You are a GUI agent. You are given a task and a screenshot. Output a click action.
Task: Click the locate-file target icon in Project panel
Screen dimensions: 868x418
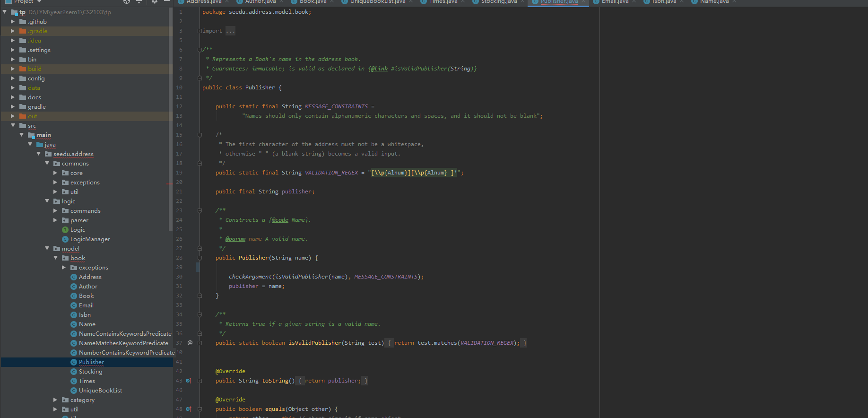pos(126,2)
